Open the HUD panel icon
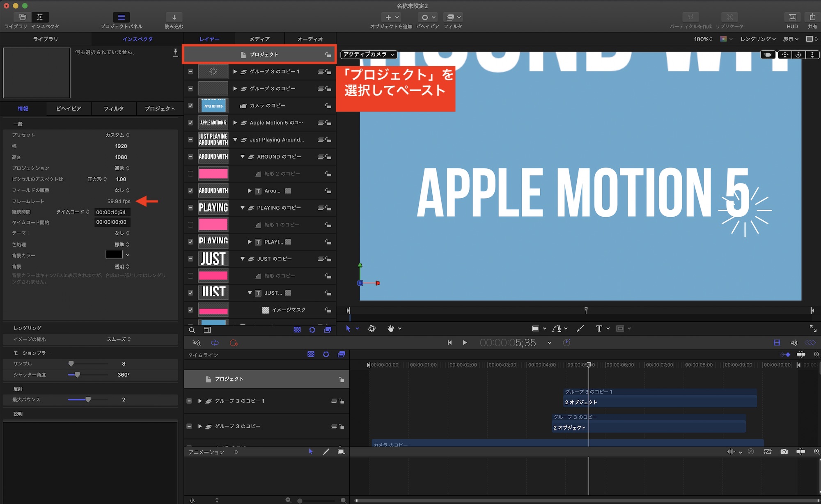 click(x=792, y=17)
